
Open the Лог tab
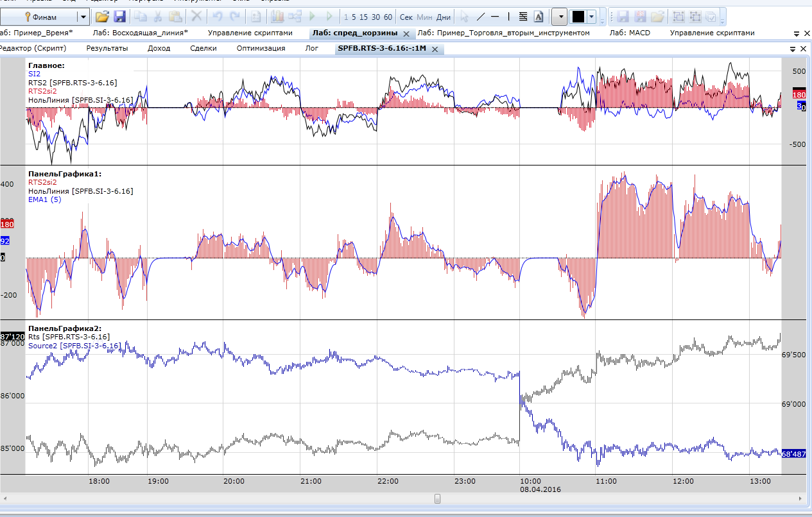[311, 48]
